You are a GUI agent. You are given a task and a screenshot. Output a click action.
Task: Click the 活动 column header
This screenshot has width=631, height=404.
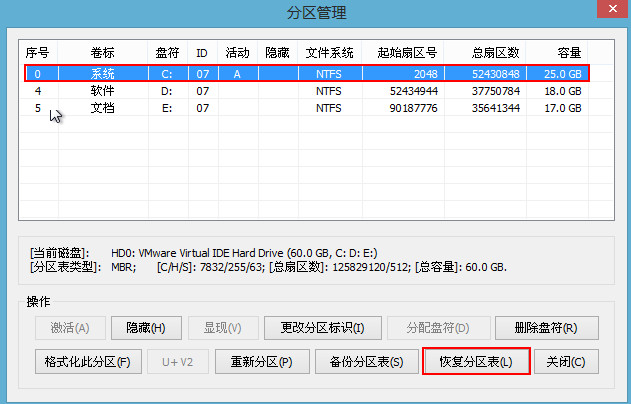237,53
